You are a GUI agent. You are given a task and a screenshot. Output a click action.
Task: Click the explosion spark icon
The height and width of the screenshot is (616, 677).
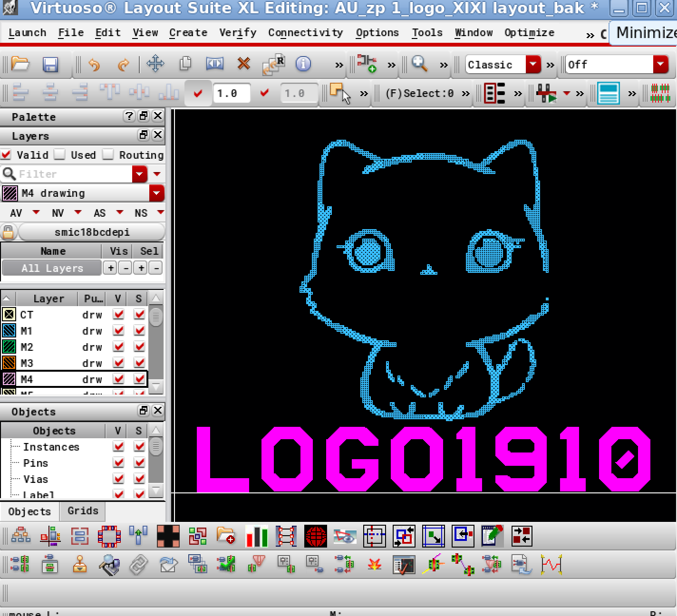(375, 565)
